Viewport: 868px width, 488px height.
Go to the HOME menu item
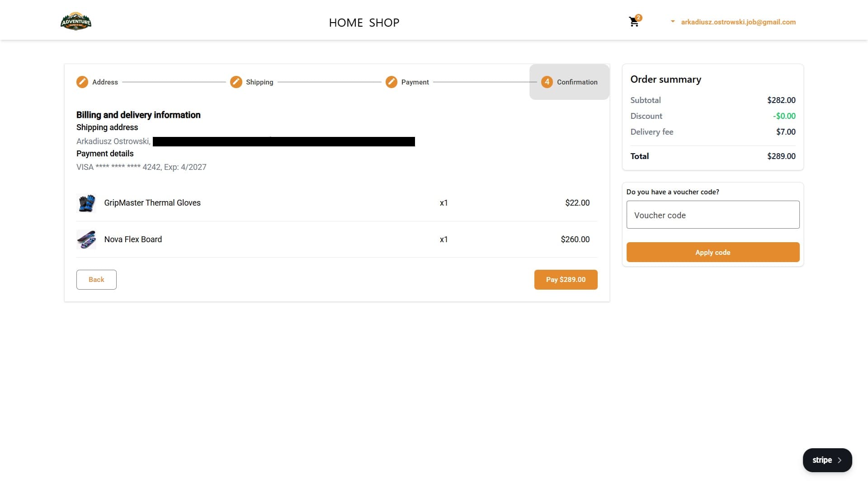pyautogui.click(x=346, y=23)
